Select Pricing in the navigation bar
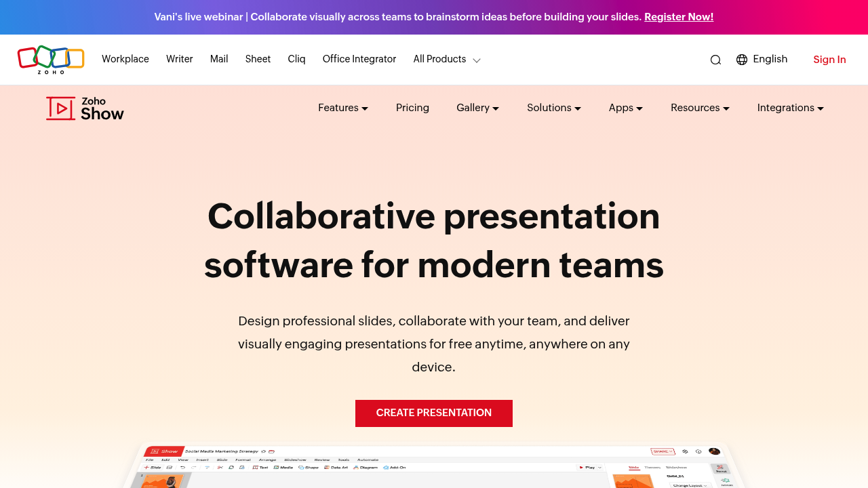868x488 pixels. coord(412,108)
